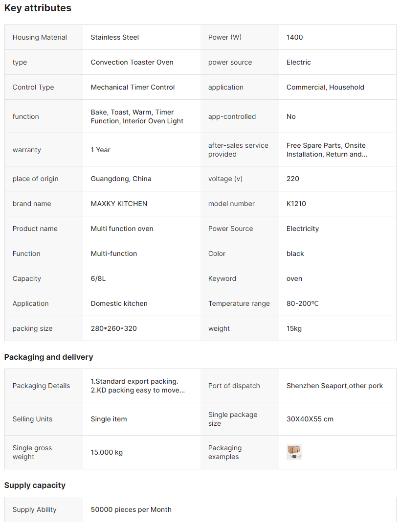Click the 1400 power value
This screenshot has height=532, width=400.
(x=295, y=37)
